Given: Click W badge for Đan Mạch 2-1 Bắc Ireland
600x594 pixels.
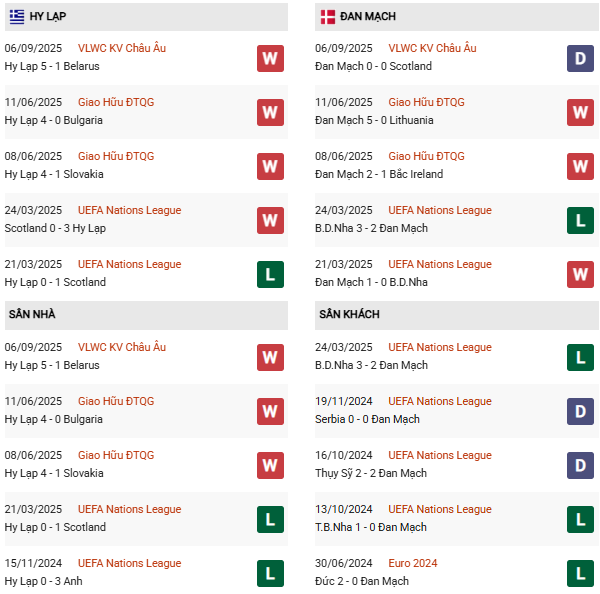Looking at the screenshot, I should click(580, 166).
